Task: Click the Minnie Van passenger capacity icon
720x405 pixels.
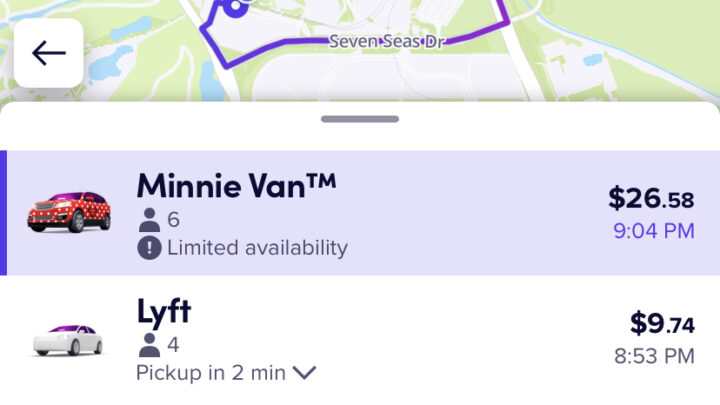Action: coord(149,220)
